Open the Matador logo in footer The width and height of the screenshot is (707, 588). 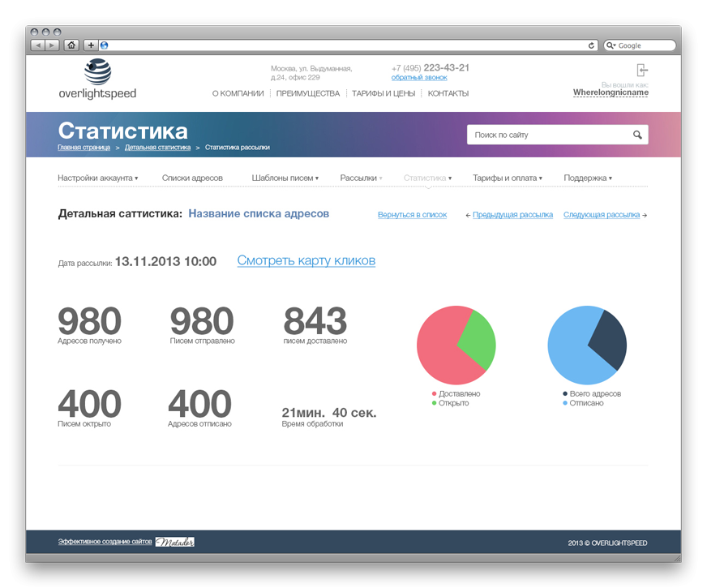175,542
